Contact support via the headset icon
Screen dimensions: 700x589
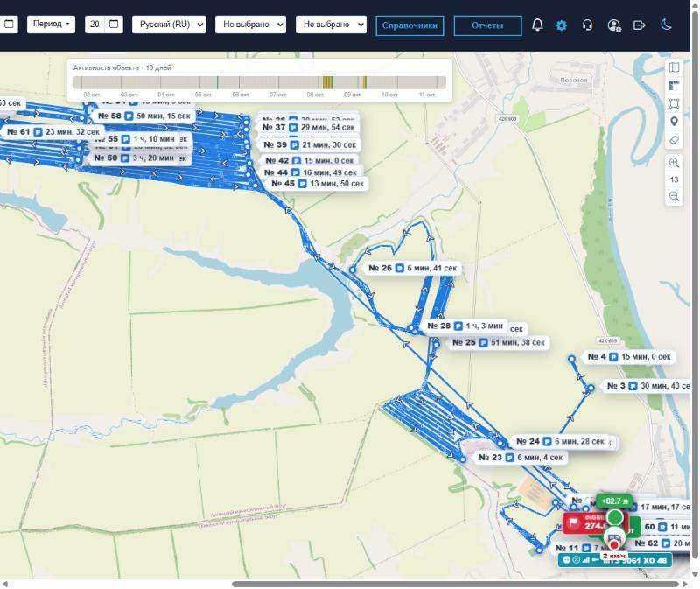click(587, 25)
